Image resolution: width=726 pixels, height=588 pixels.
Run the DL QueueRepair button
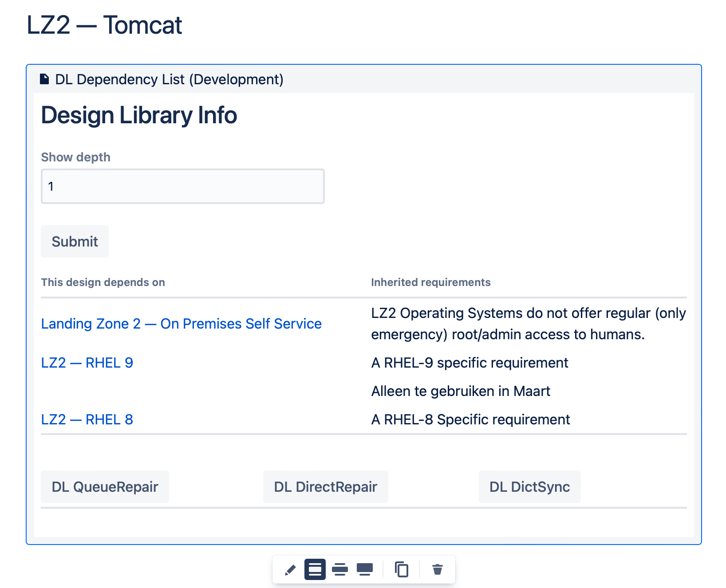(105, 487)
